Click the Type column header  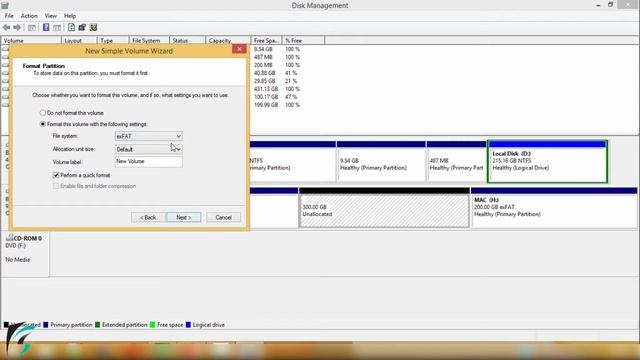point(113,41)
